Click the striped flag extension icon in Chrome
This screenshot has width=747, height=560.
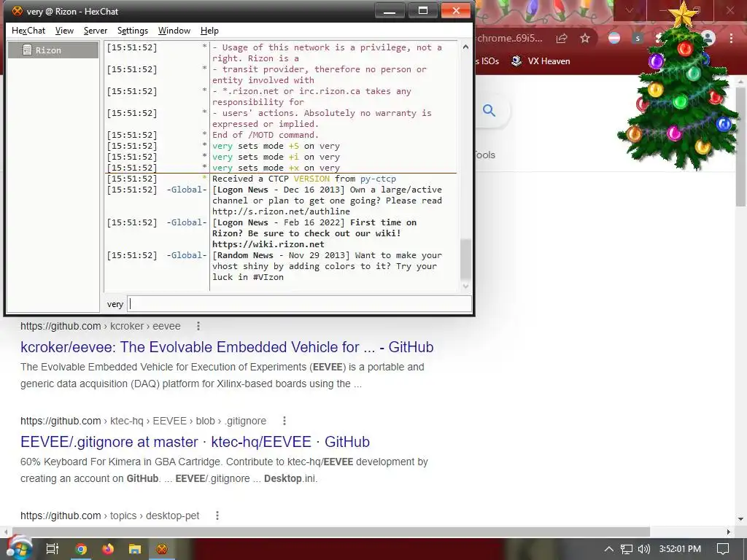click(614, 38)
